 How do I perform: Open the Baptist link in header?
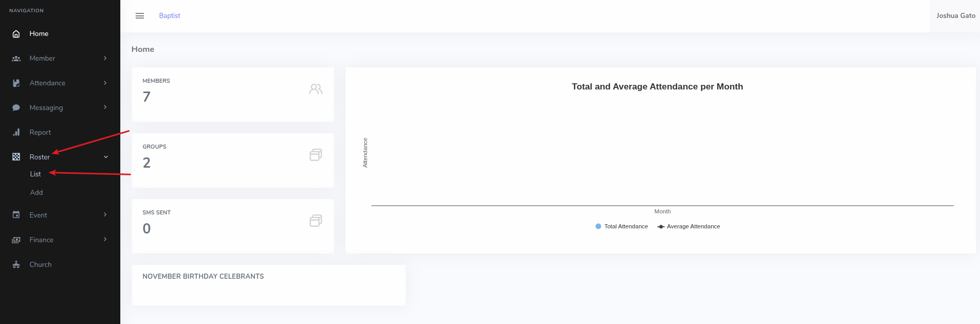(x=170, y=16)
